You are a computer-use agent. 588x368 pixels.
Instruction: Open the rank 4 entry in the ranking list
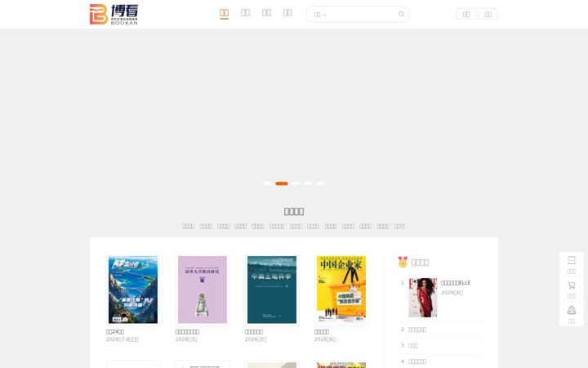coord(417,361)
